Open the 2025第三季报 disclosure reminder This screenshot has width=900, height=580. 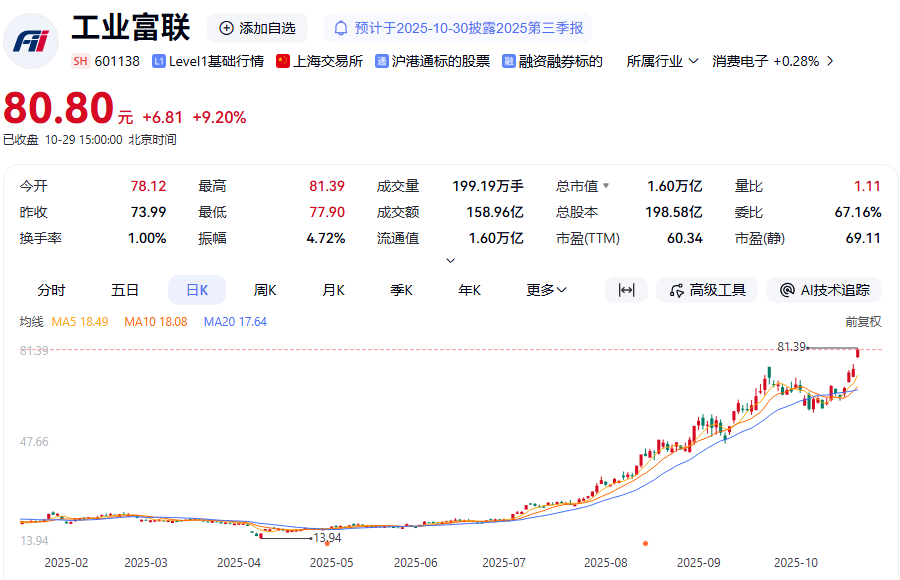461,28
